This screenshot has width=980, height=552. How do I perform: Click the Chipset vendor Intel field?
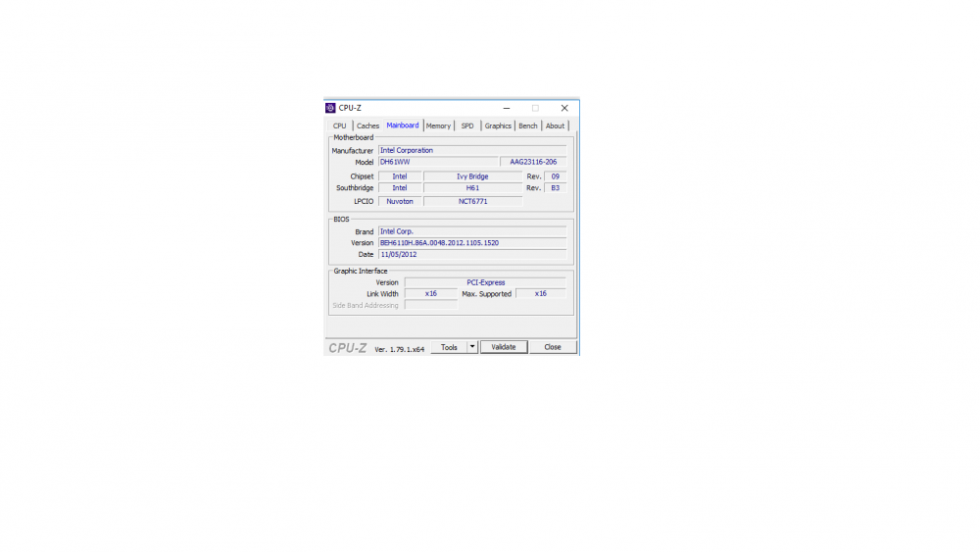coord(400,176)
